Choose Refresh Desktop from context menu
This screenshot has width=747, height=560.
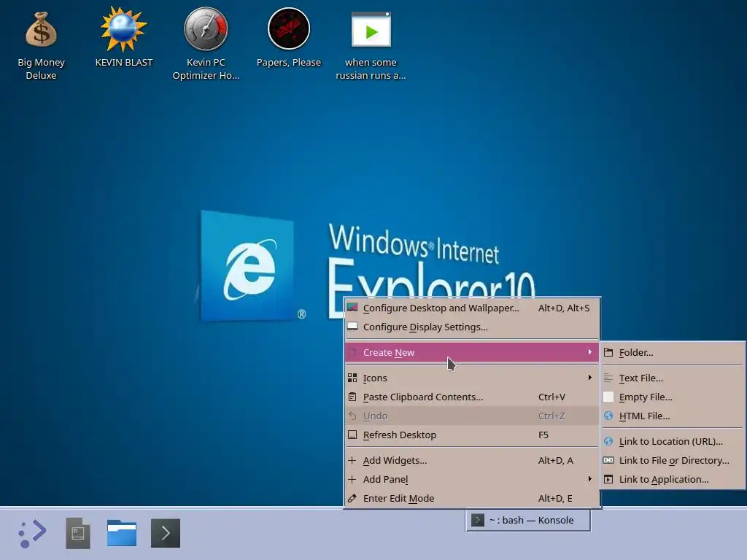472,435
